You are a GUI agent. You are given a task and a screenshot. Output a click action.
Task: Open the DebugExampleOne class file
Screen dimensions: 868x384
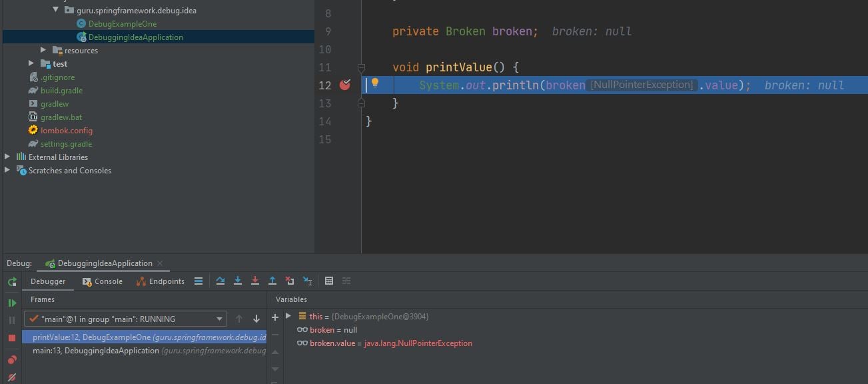[x=123, y=24]
